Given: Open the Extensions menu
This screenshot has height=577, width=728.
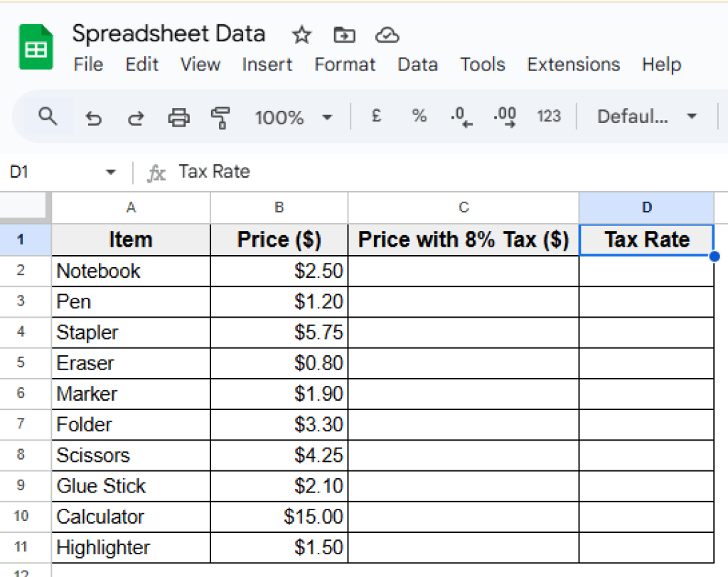Looking at the screenshot, I should coord(573,65).
